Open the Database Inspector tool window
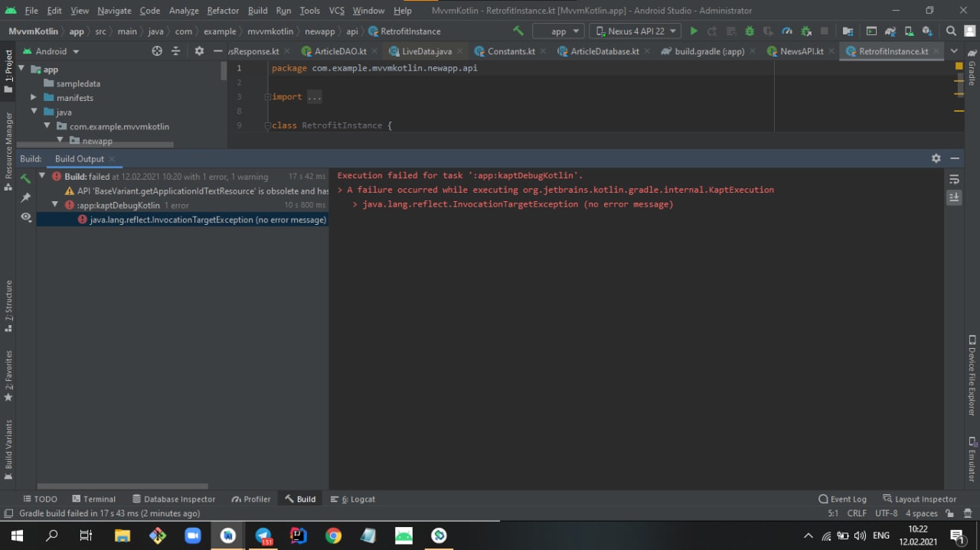Image resolution: width=980 pixels, height=550 pixels. point(174,499)
